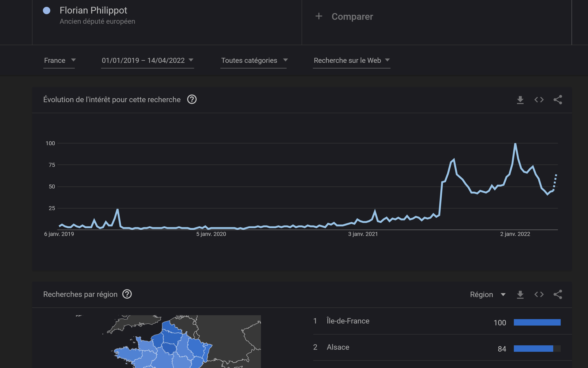Click the Comparer add term text

tap(352, 17)
